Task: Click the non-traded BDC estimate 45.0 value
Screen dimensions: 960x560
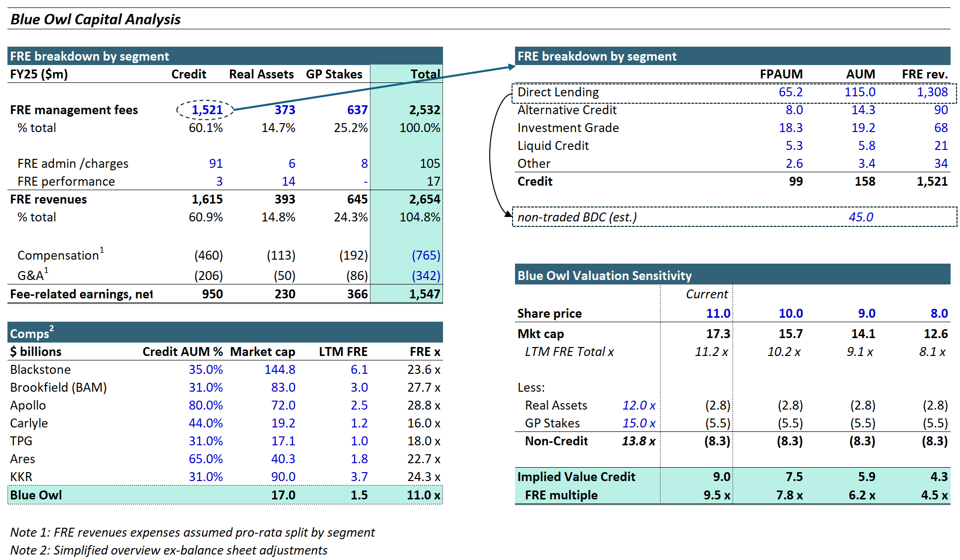Action: 861,217
